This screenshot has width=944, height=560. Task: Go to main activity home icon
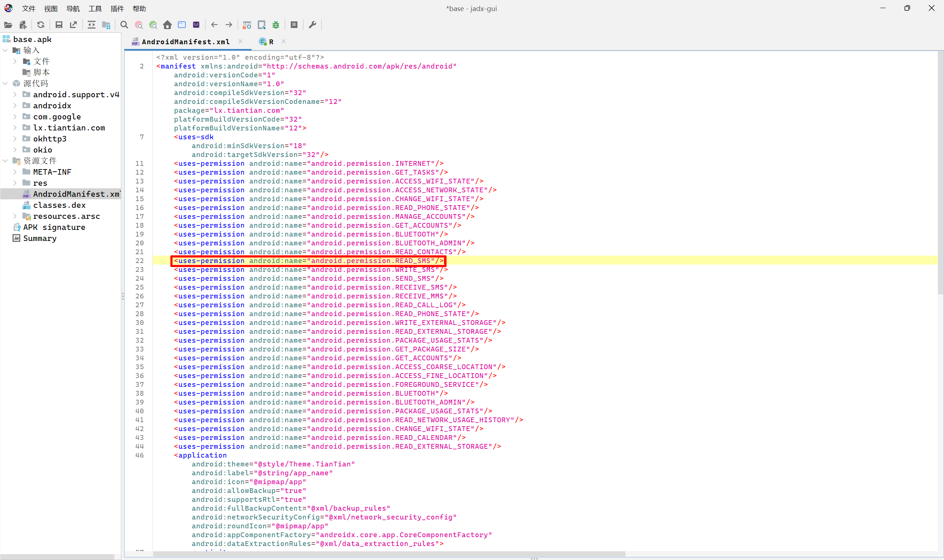click(167, 25)
